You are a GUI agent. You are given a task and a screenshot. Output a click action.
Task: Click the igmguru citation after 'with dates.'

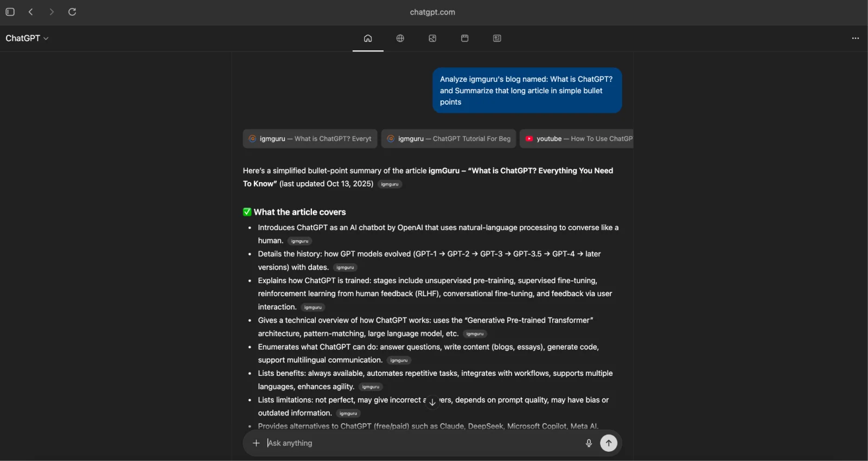pos(345,267)
